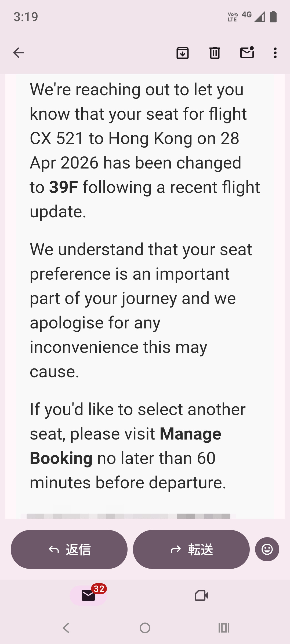Image resolution: width=290 pixels, height=644 pixels.
Task: Tap the 転送 forward button
Action: pyautogui.click(x=191, y=549)
